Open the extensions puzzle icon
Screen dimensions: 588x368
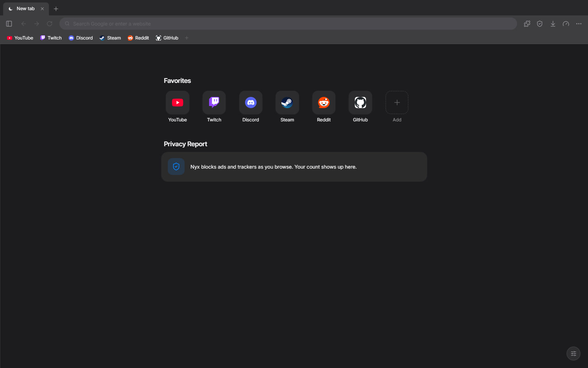pos(527,24)
